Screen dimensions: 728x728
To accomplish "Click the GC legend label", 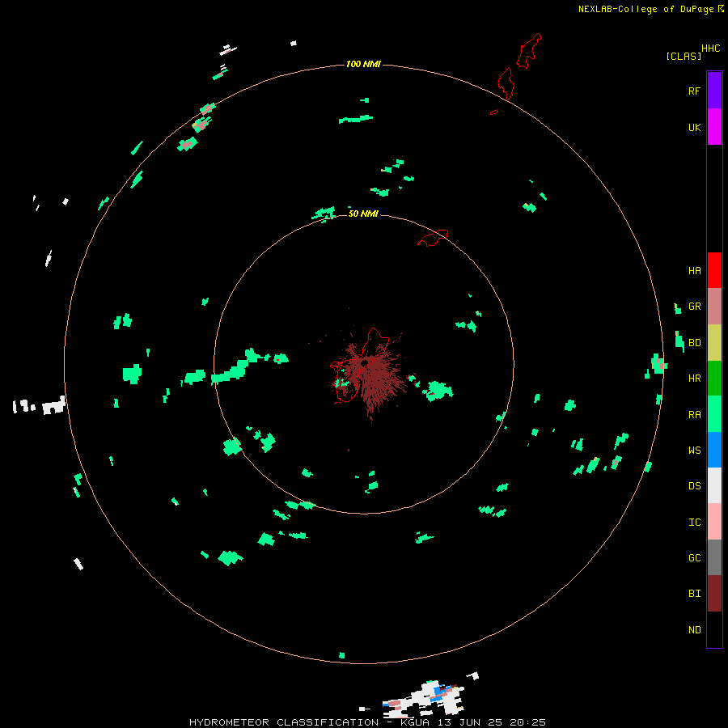I will point(694,558).
